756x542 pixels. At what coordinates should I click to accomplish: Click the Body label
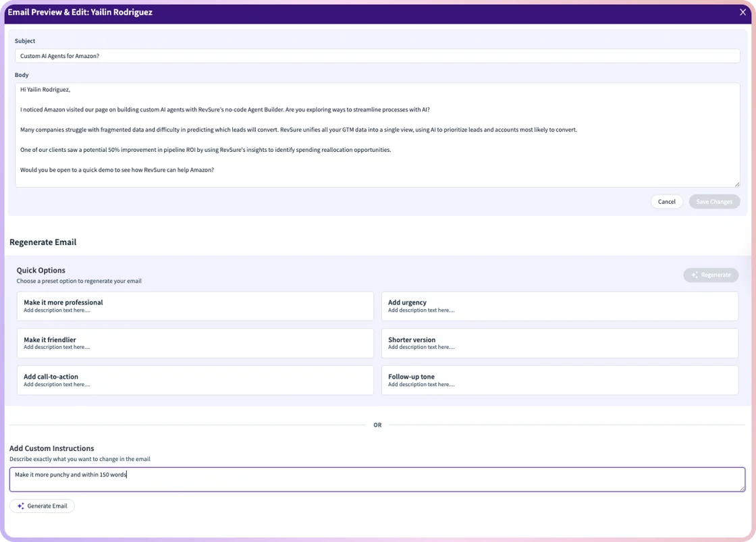pos(22,75)
